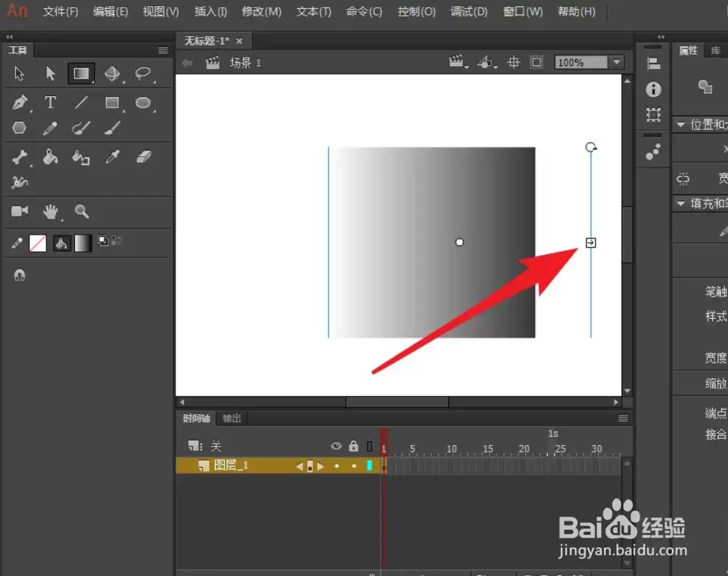Click the swap colors icon

point(117,240)
